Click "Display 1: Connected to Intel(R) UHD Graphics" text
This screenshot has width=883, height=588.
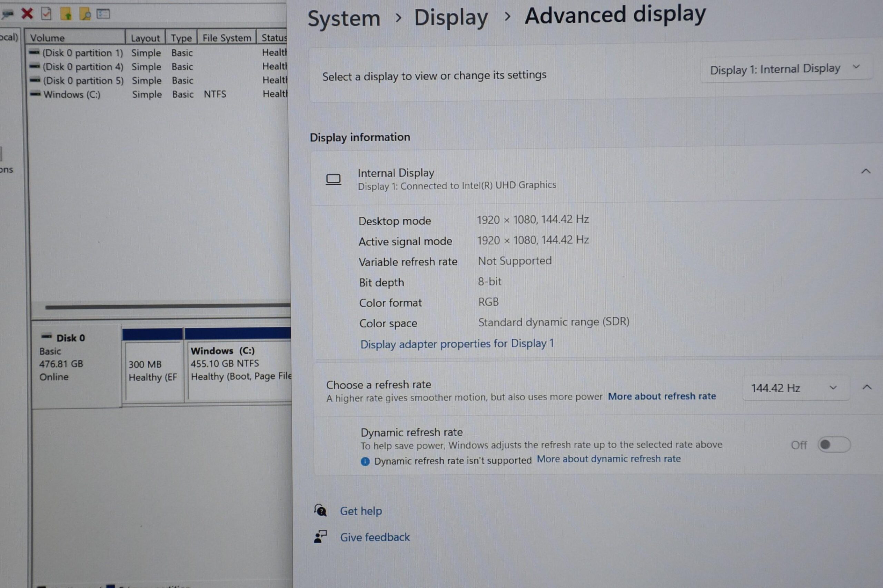tap(457, 186)
